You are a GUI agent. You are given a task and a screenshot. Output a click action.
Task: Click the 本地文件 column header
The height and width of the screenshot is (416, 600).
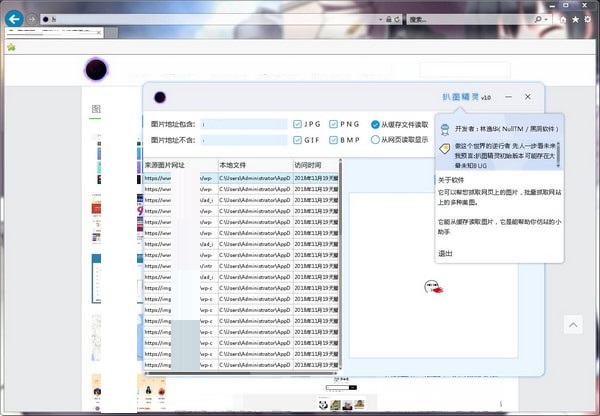click(x=235, y=164)
